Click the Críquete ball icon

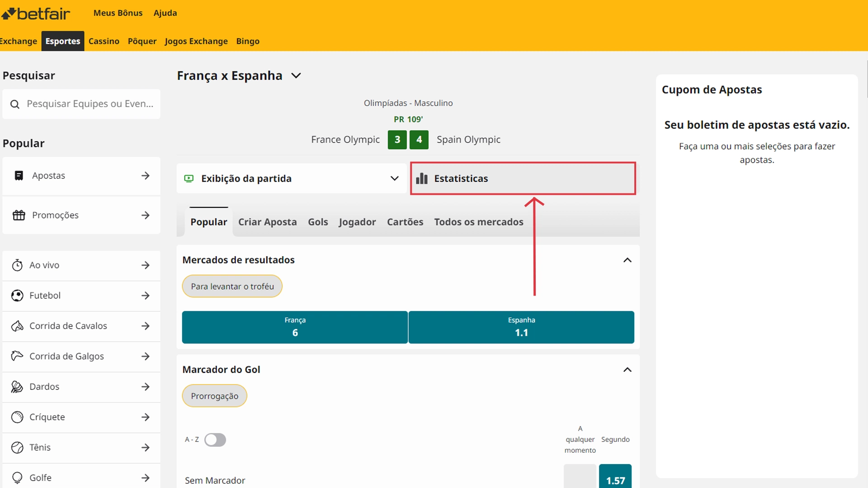click(17, 417)
